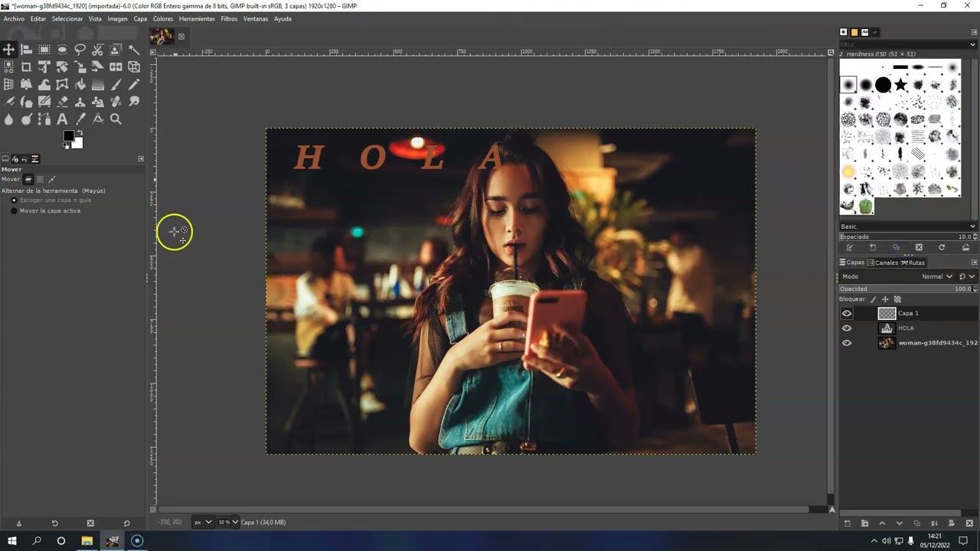
Task: Open the layers dock configure menu
Action: 974,262
